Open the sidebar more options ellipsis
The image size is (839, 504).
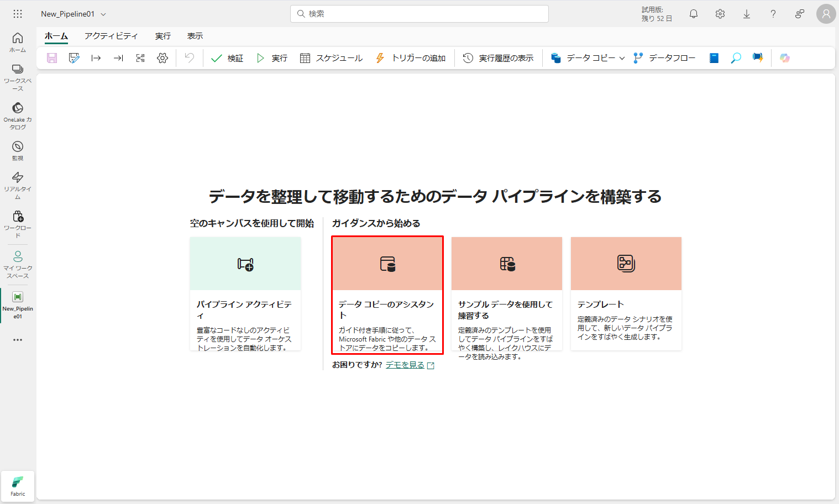[x=18, y=340]
